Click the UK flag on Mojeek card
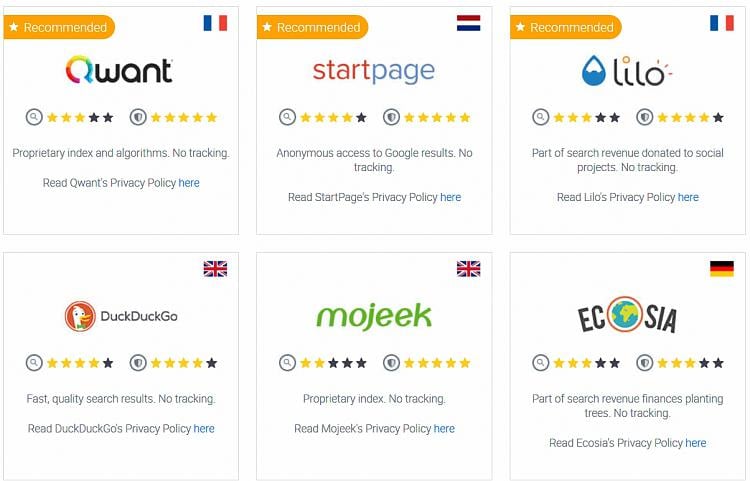 468,268
